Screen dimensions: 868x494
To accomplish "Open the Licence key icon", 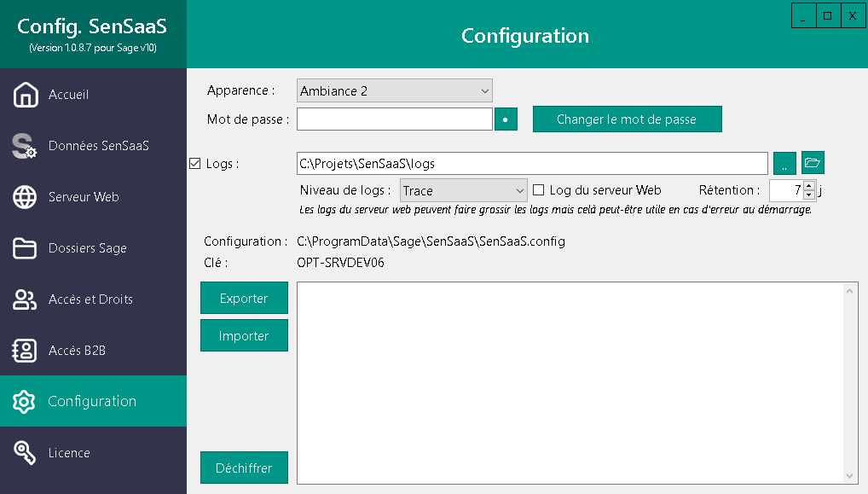I will (x=26, y=453).
